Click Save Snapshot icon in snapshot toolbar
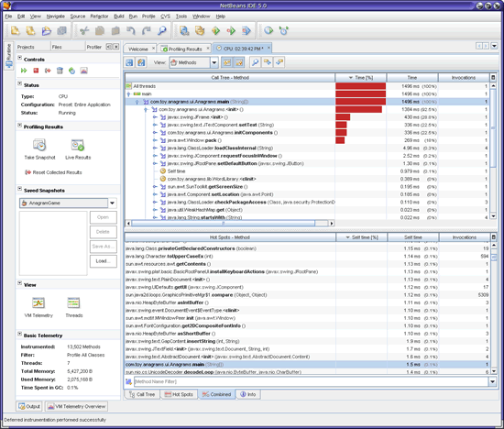 click(x=129, y=62)
